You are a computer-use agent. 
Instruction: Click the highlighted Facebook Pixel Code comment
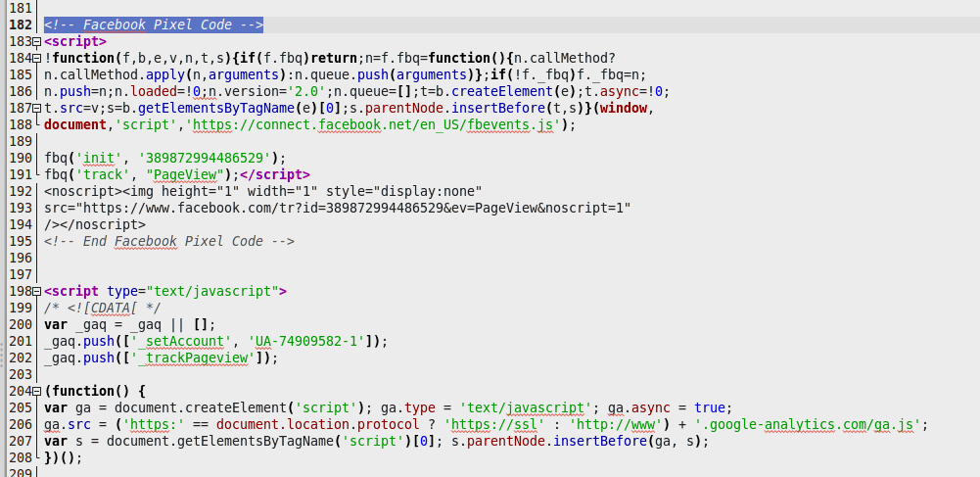coord(154,25)
